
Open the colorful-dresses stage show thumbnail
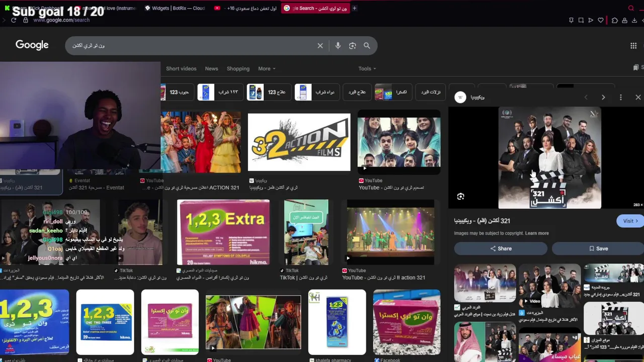(201, 142)
